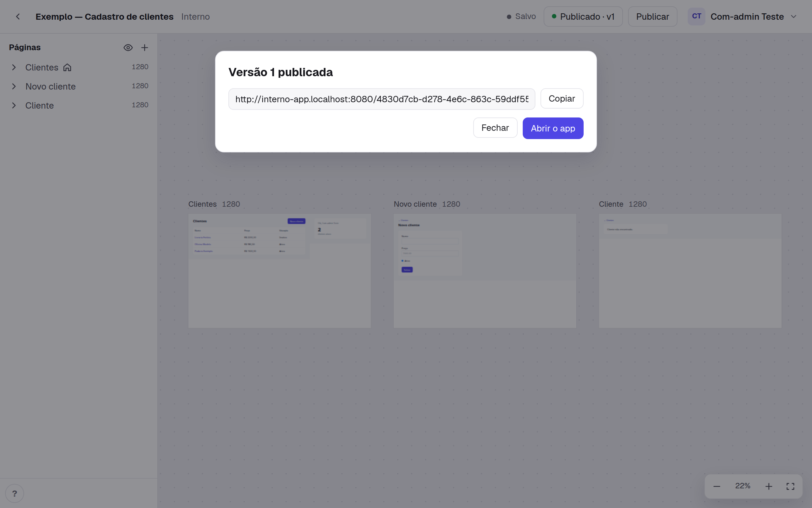Screen dimensions: 812x508
Task: Click the Páginas panel heading
Action: click(x=24, y=47)
